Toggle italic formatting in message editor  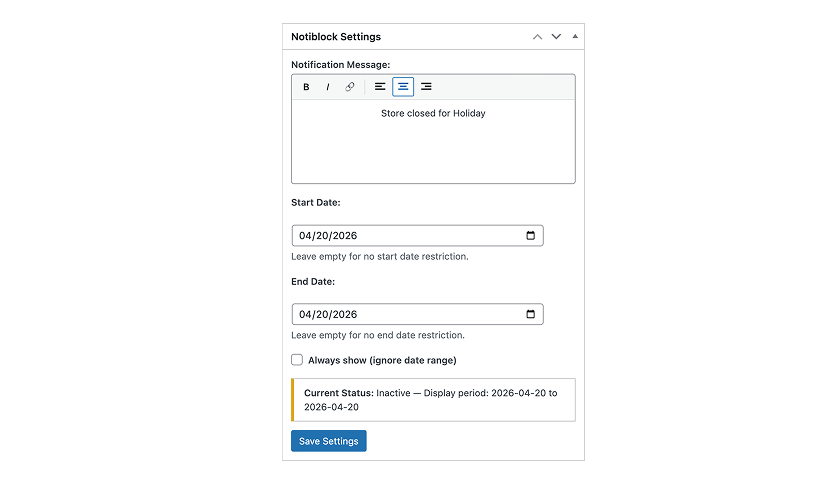328,87
